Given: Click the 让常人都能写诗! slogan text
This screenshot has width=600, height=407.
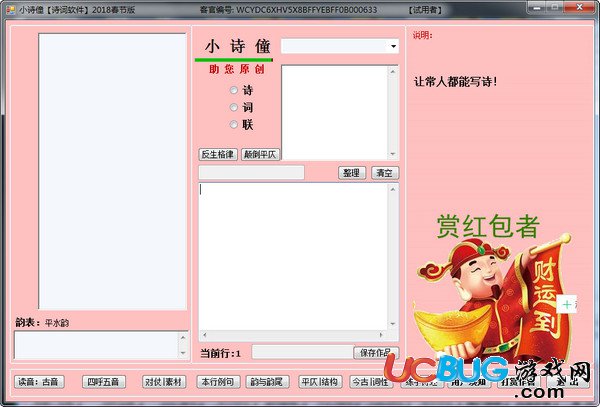Looking at the screenshot, I should click(x=455, y=81).
